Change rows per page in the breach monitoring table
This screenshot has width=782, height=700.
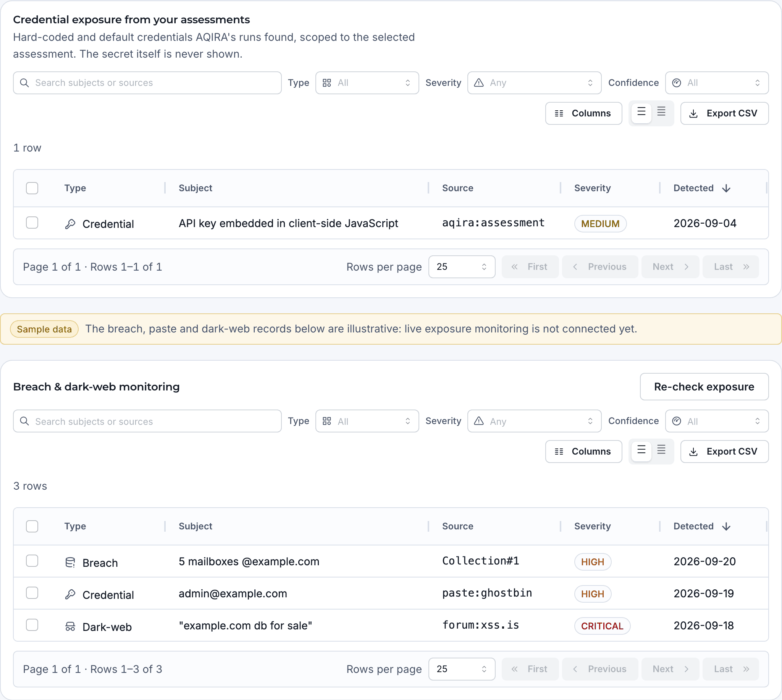[462, 669]
